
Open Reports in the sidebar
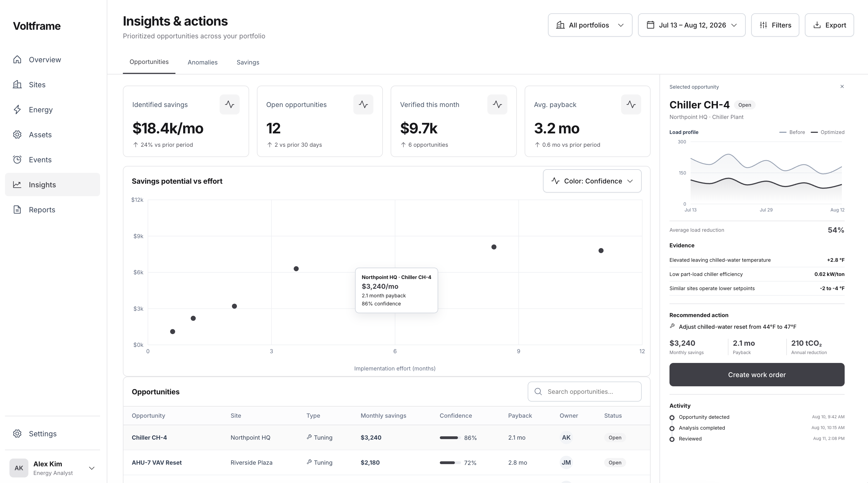point(52,210)
